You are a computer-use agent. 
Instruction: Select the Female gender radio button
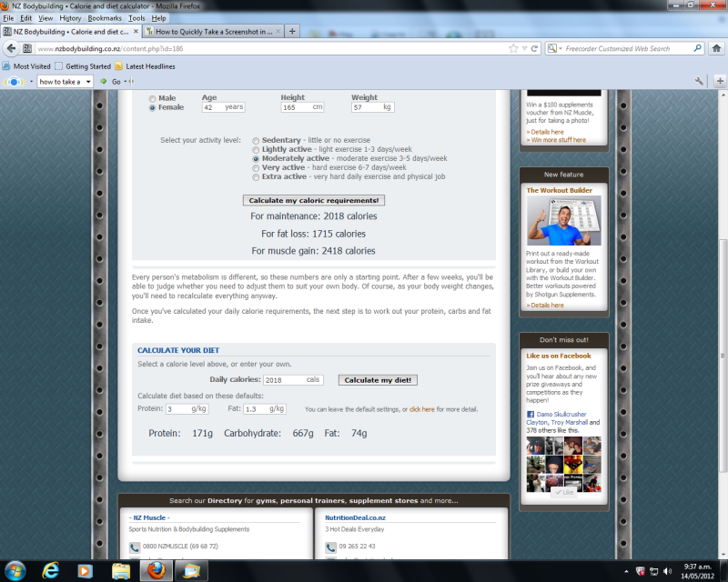click(152, 106)
